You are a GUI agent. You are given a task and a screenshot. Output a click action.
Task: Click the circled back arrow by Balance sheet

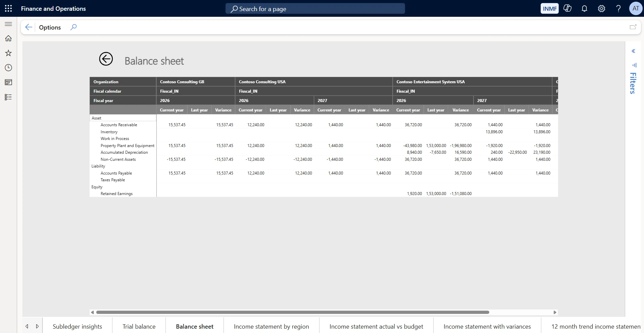click(106, 59)
